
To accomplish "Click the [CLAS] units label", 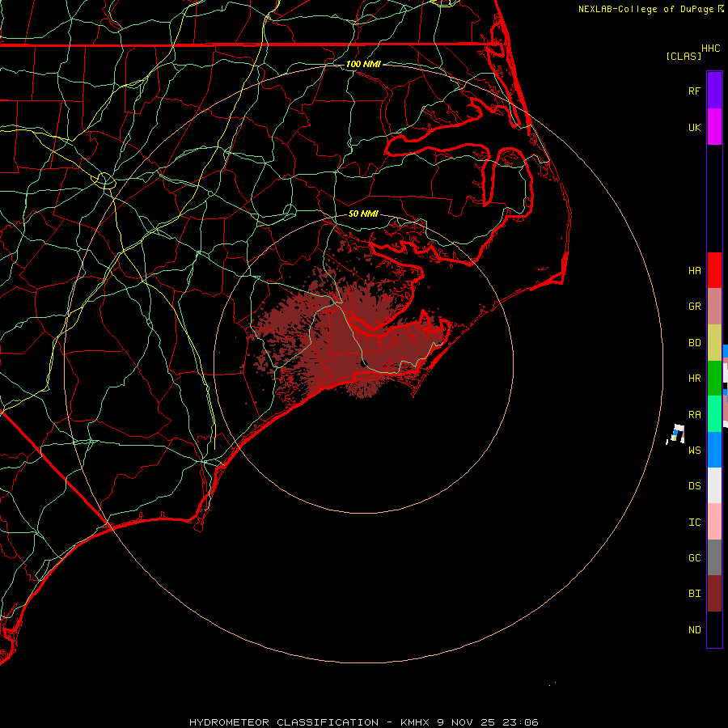I will pyautogui.click(x=684, y=56).
